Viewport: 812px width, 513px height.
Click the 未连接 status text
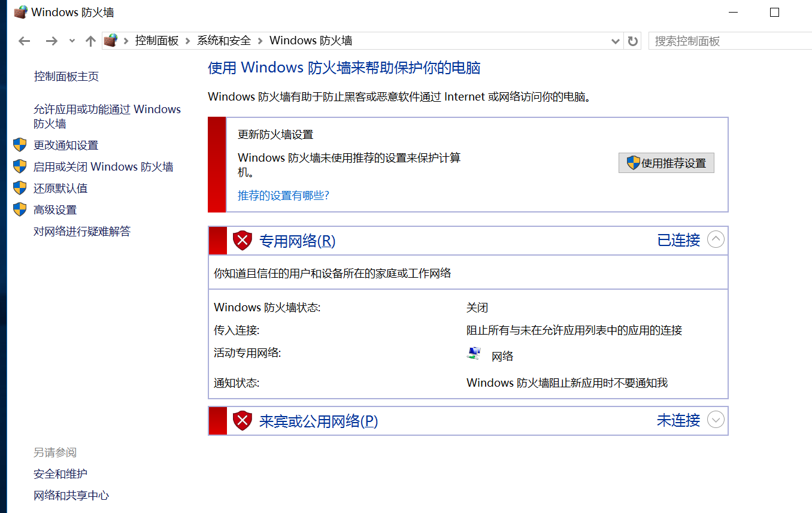click(x=678, y=420)
